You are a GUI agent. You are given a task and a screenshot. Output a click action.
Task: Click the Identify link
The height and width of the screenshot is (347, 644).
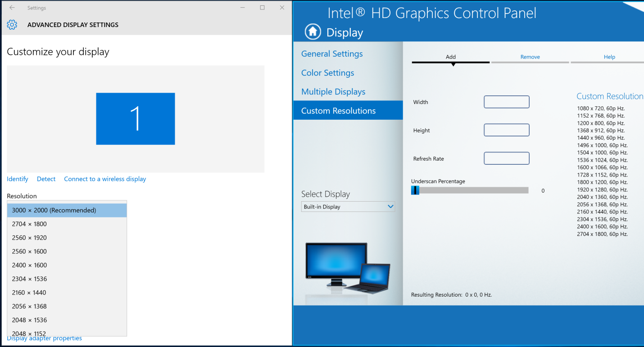pos(18,179)
